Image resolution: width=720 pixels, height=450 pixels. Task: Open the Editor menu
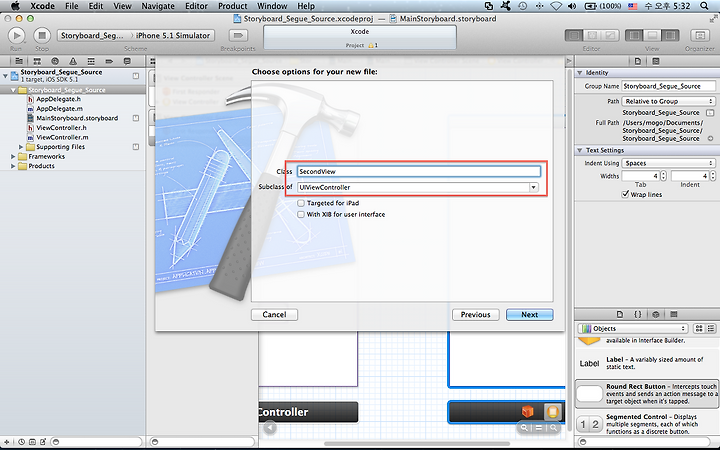pyautogui.click(x=197, y=6)
